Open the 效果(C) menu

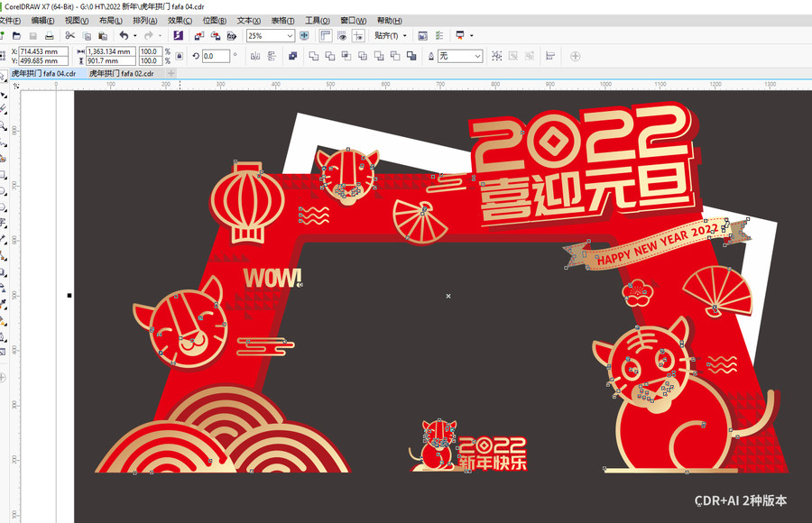(x=180, y=21)
